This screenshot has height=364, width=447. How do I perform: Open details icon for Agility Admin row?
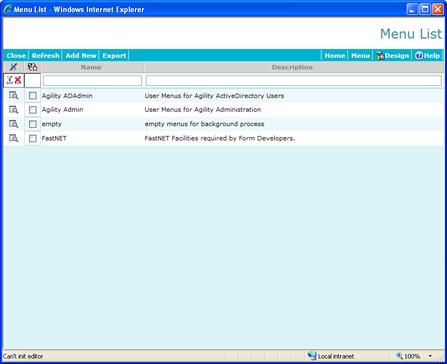(13, 110)
